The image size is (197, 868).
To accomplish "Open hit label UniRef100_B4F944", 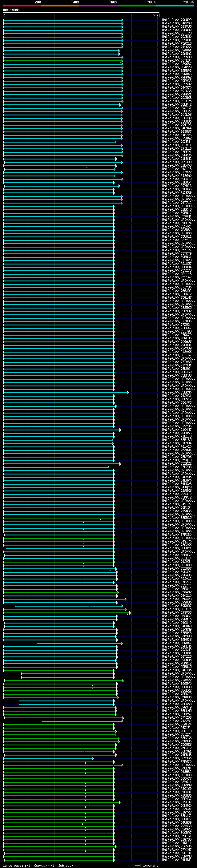I will pyautogui.click(x=177, y=128).
